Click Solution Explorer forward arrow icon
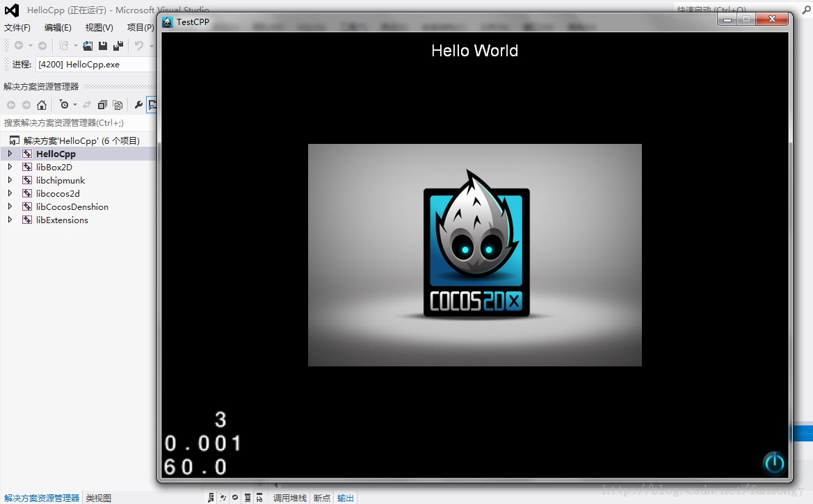Viewport: 813px width, 504px height. [x=26, y=105]
